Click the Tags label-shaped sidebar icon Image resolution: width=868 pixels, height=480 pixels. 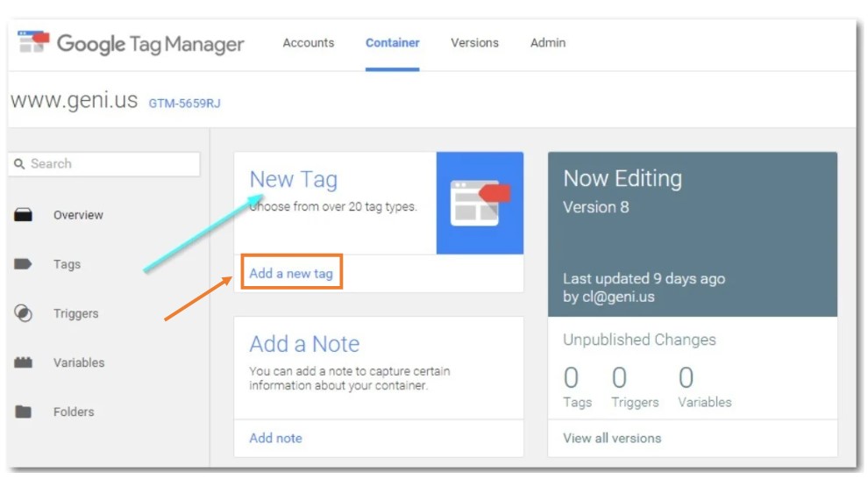coord(23,264)
